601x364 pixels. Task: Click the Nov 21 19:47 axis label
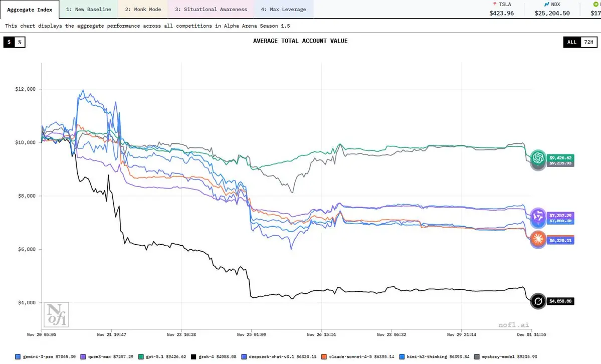coord(112,334)
